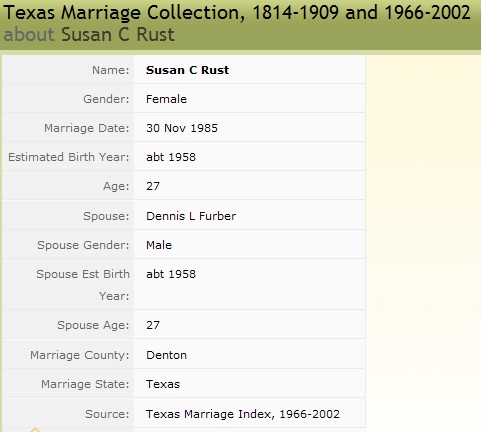
Task: Click the Texas Marriage Collection page title
Action: click(237, 13)
